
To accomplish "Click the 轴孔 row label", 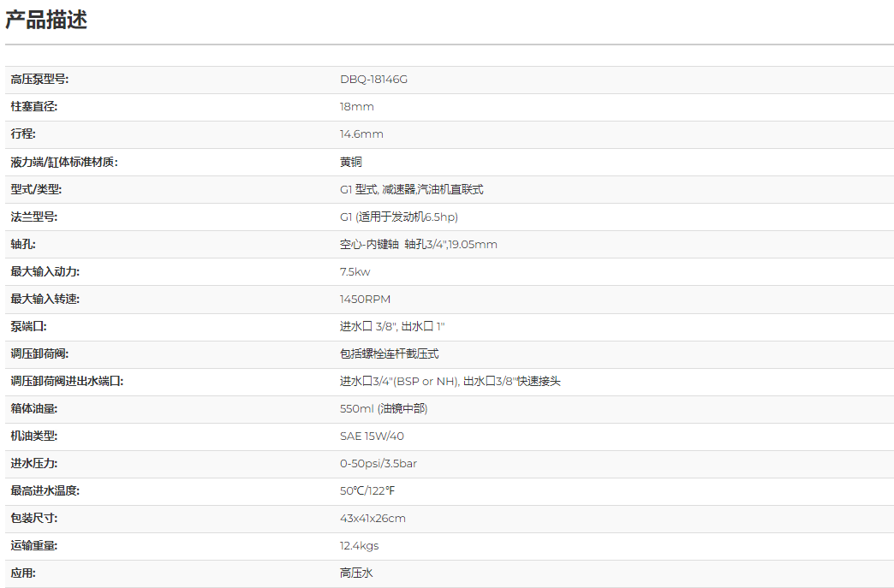I will point(23,244).
